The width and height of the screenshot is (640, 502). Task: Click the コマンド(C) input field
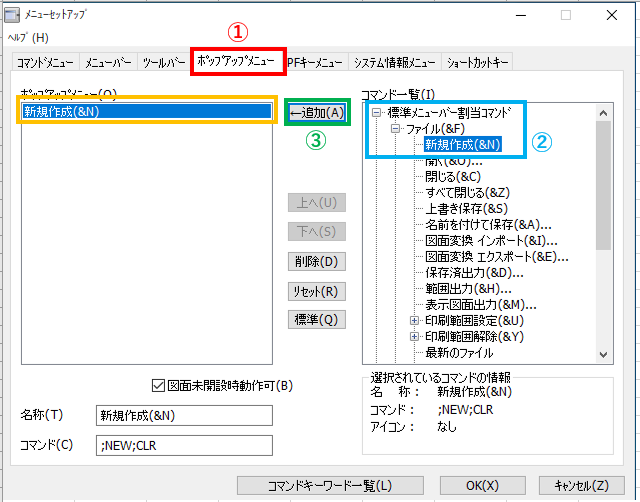[184, 445]
